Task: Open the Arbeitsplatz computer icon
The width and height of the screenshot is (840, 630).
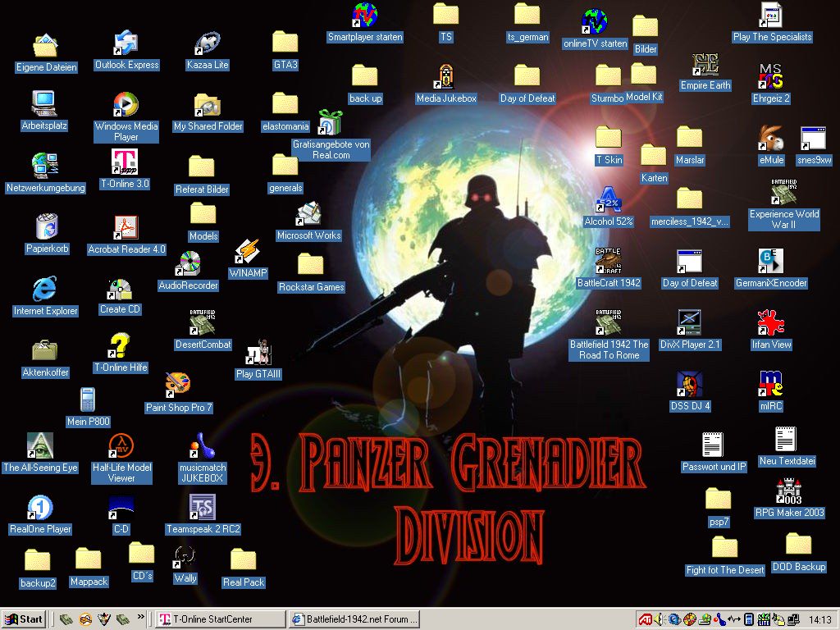Action: pyautogui.click(x=44, y=104)
